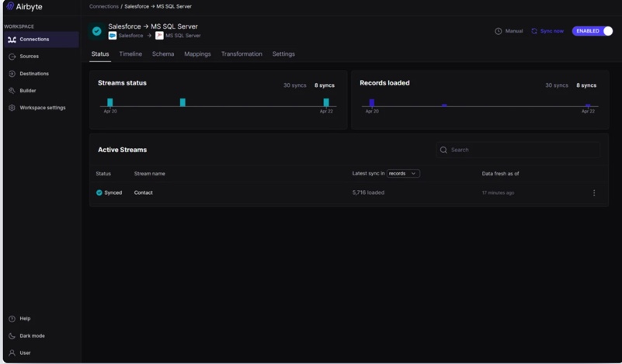Image resolution: width=622 pixels, height=364 pixels.
Task: Click the MS SQL Server destination icon
Action: (159, 36)
